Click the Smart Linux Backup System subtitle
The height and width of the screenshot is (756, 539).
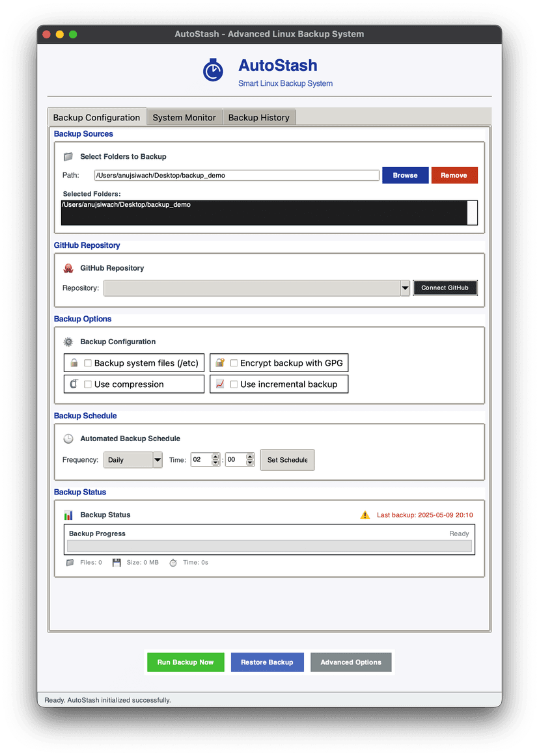click(285, 83)
